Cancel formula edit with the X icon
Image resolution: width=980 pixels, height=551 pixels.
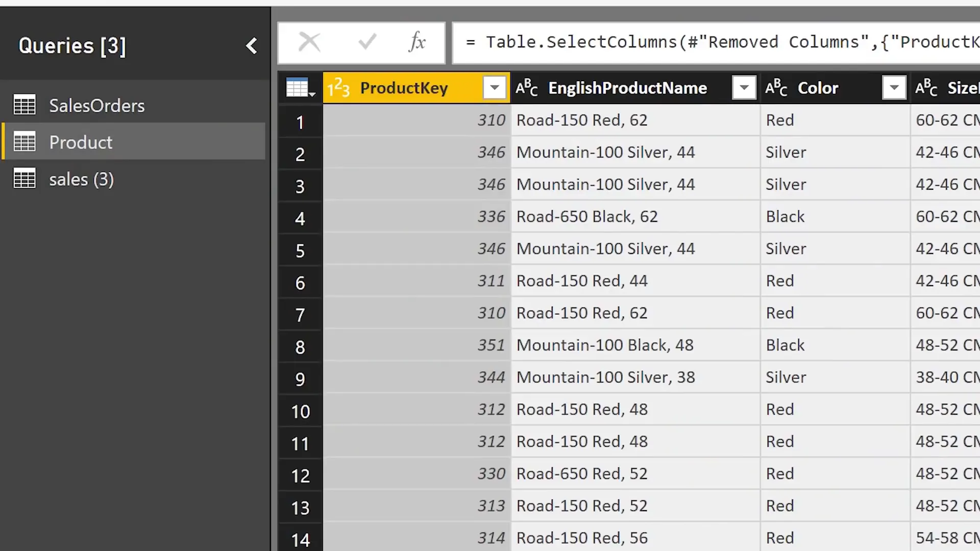[309, 42]
